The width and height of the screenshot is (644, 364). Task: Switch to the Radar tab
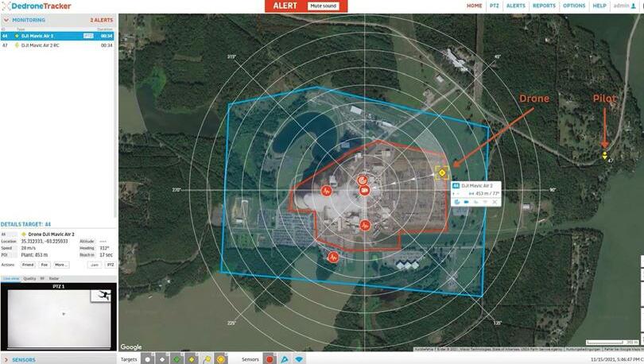54,278
